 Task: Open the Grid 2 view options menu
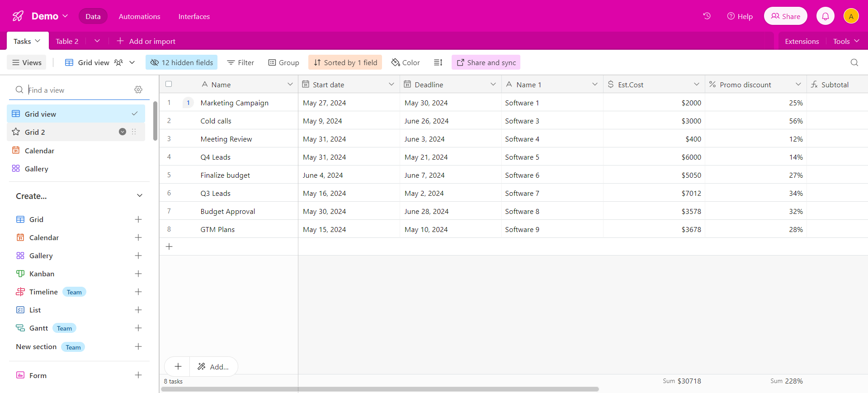point(123,132)
